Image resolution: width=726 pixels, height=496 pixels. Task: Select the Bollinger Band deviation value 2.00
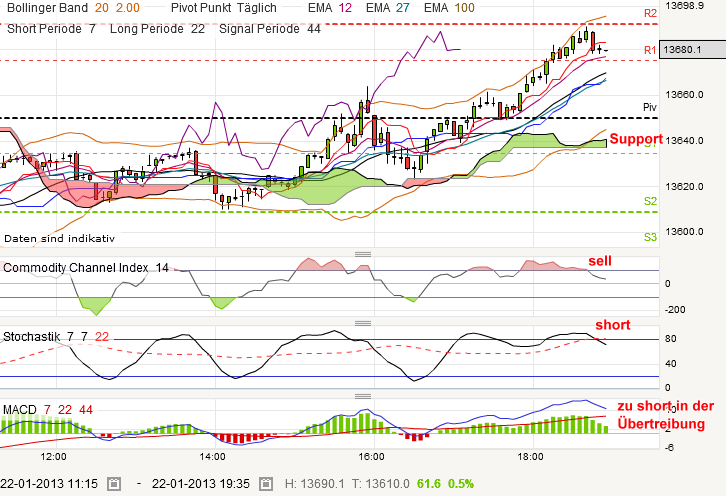pyautogui.click(x=127, y=8)
